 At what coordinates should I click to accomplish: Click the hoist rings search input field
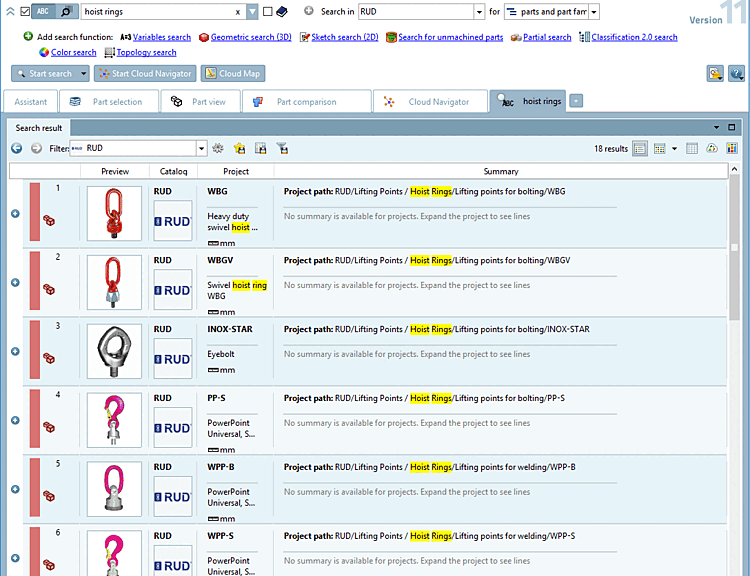[158, 12]
